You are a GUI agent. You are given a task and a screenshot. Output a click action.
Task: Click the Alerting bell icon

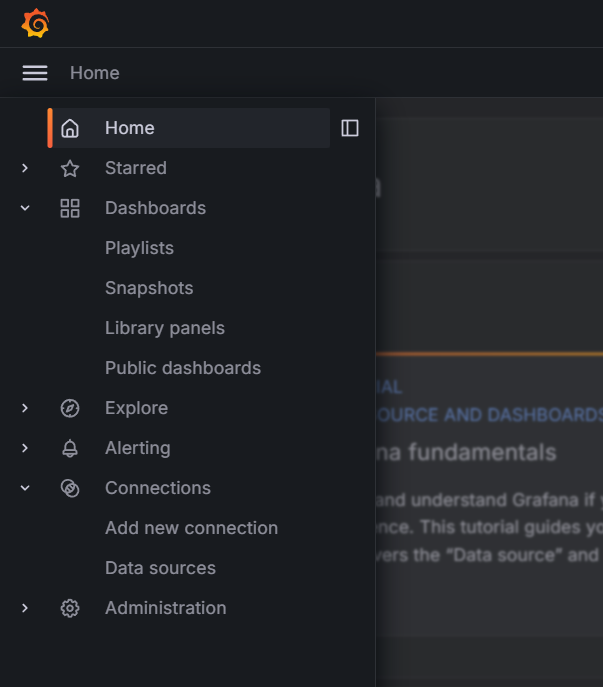70,448
